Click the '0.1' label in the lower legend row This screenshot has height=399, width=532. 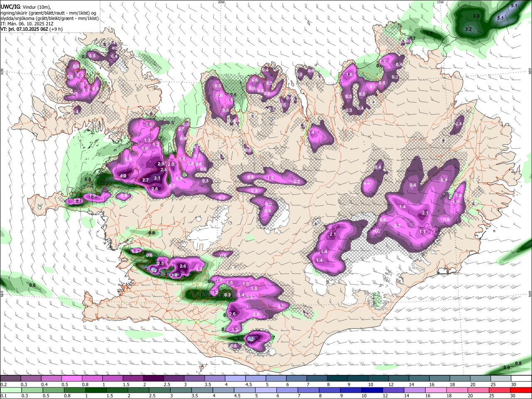(3, 396)
